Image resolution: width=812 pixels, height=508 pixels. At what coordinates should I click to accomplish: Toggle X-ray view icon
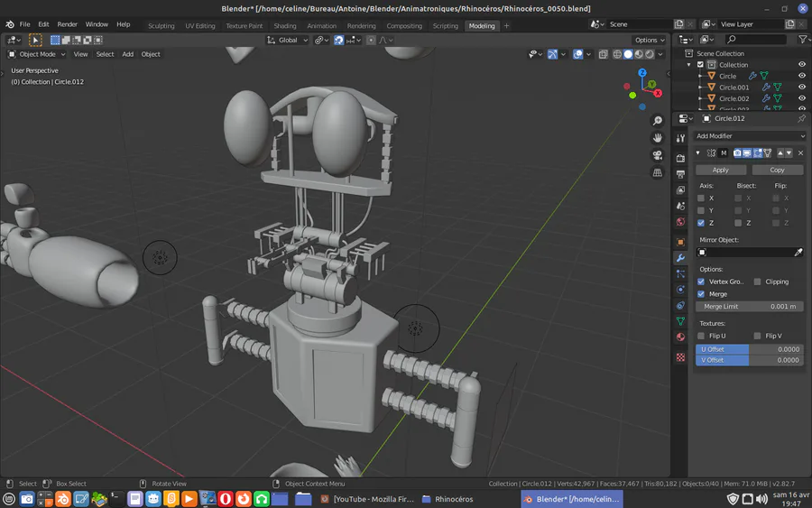604,54
